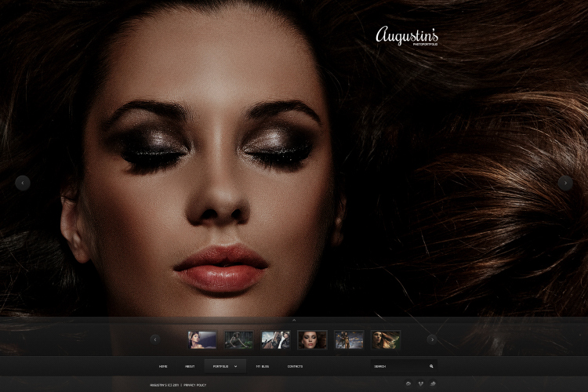This screenshot has height=392, width=588.
Task: Click the Augustin's logo
Action: pos(407,35)
